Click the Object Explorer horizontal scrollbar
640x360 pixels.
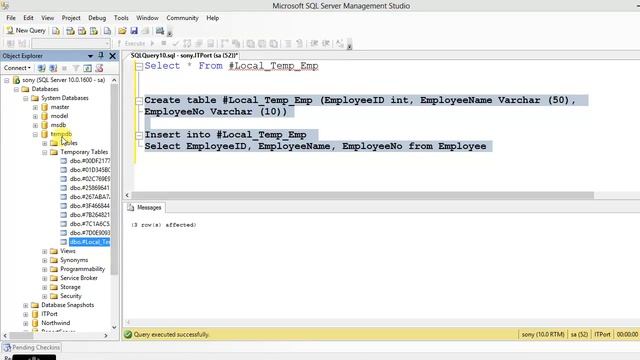(x=21, y=336)
